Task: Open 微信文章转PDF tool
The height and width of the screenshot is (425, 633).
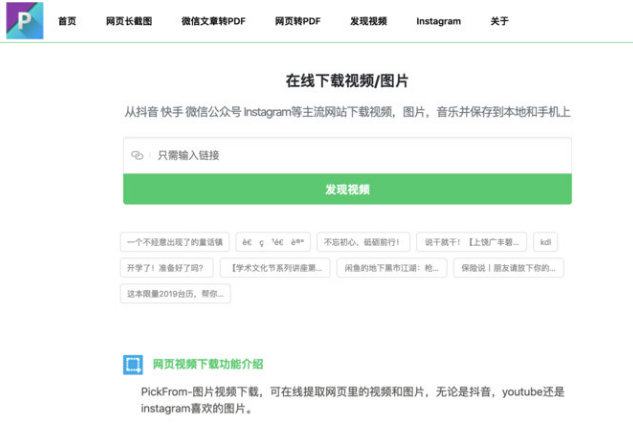Action: pyautogui.click(x=213, y=21)
